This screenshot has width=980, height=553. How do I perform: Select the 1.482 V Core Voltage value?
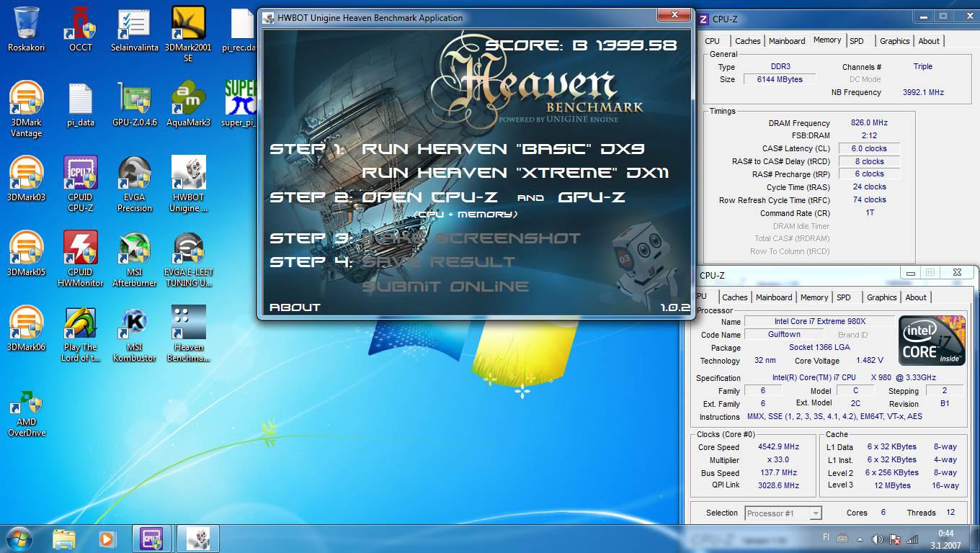(x=870, y=361)
